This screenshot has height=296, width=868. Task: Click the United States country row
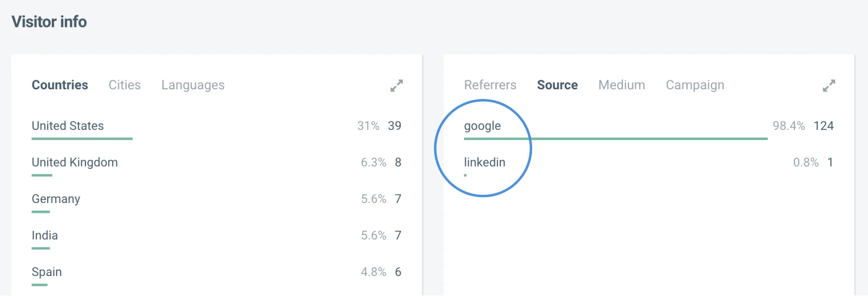point(68,126)
